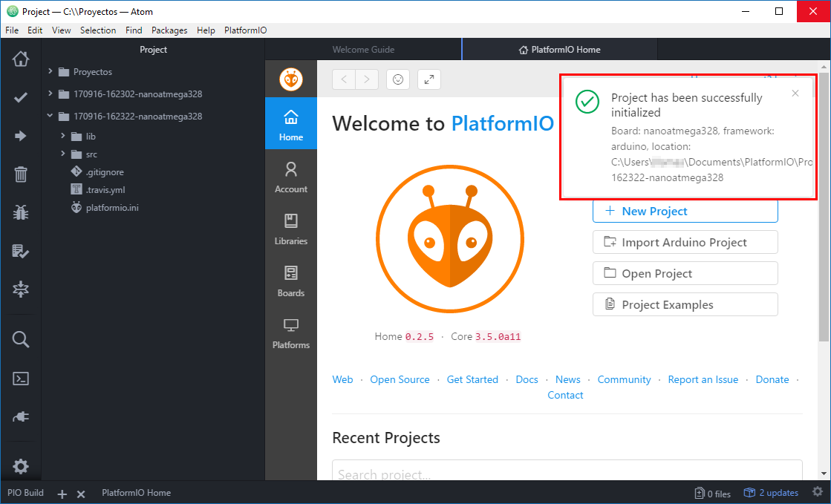Click the Contact link
The image size is (831, 504).
[x=565, y=395]
